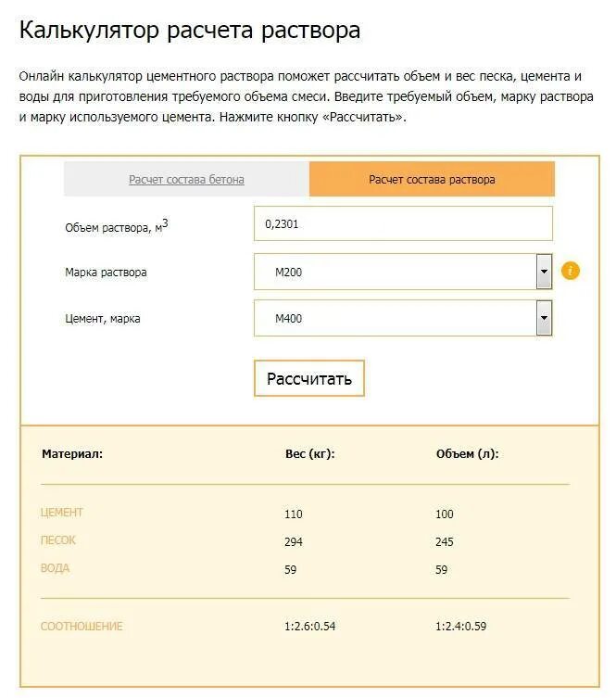Click the Соотношение row label
Screen dimensions: 616x698
click(x=82, y=627)
